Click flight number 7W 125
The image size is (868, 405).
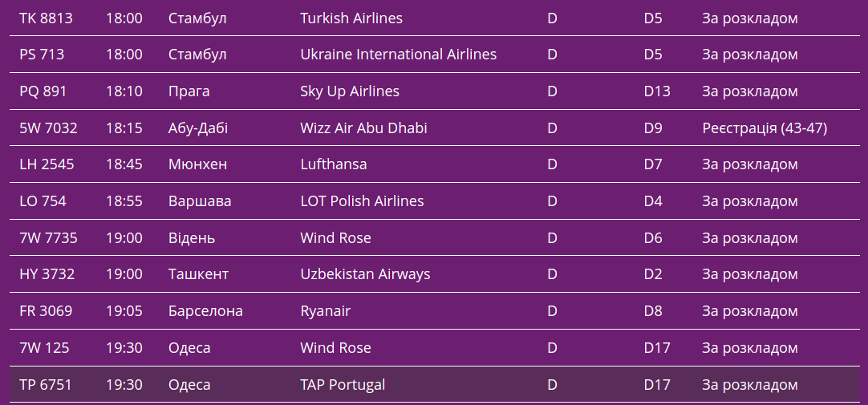(x=44, y=348)
